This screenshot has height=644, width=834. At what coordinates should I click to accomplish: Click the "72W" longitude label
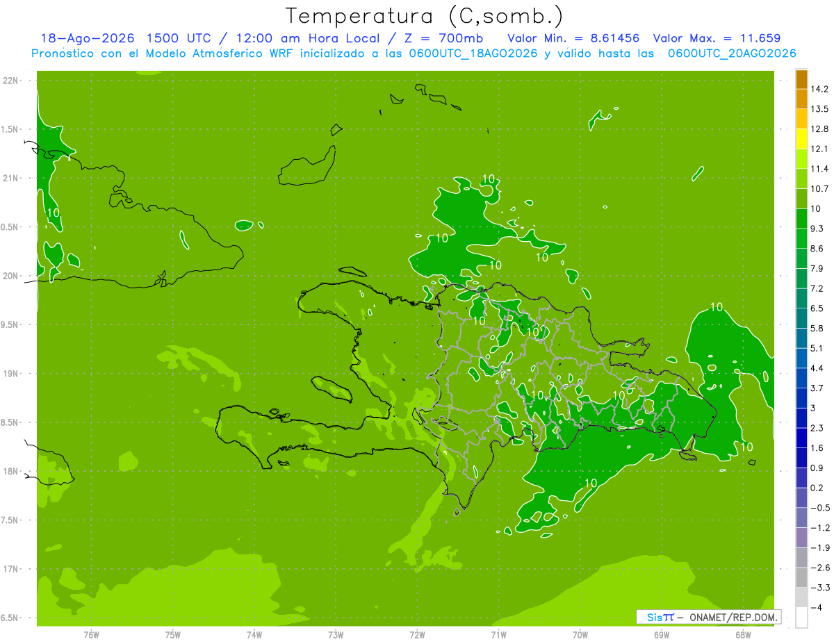pos(417,635)
